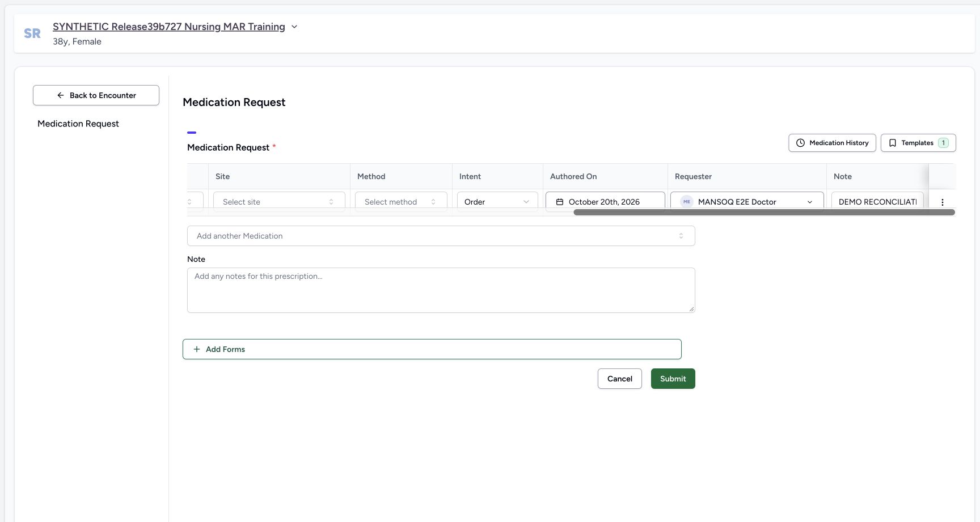Screen dimensions: 980x522
Task: Click Back to Encounter button
Action: click(x=96, y=95)
